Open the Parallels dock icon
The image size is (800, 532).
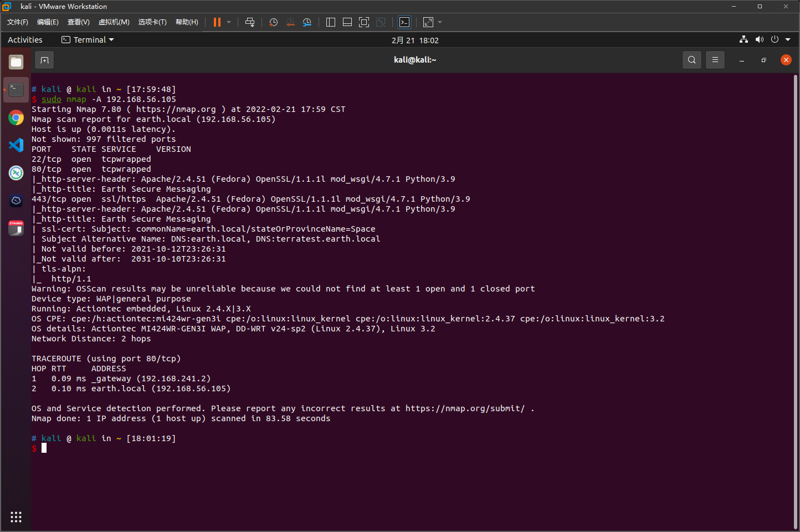[x=16, y=228]
